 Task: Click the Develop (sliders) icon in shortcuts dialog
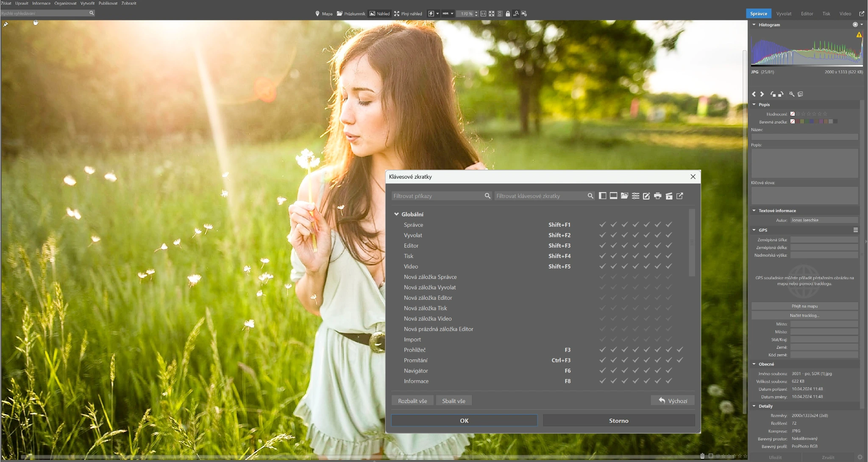pyautogui.click(x=635, y=196)
